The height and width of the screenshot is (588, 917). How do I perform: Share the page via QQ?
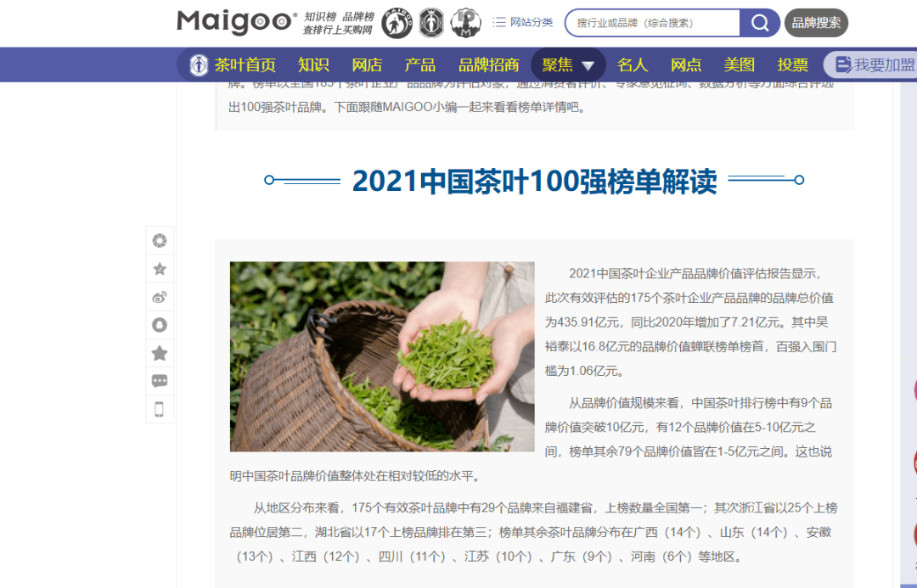tap(160, 325)
